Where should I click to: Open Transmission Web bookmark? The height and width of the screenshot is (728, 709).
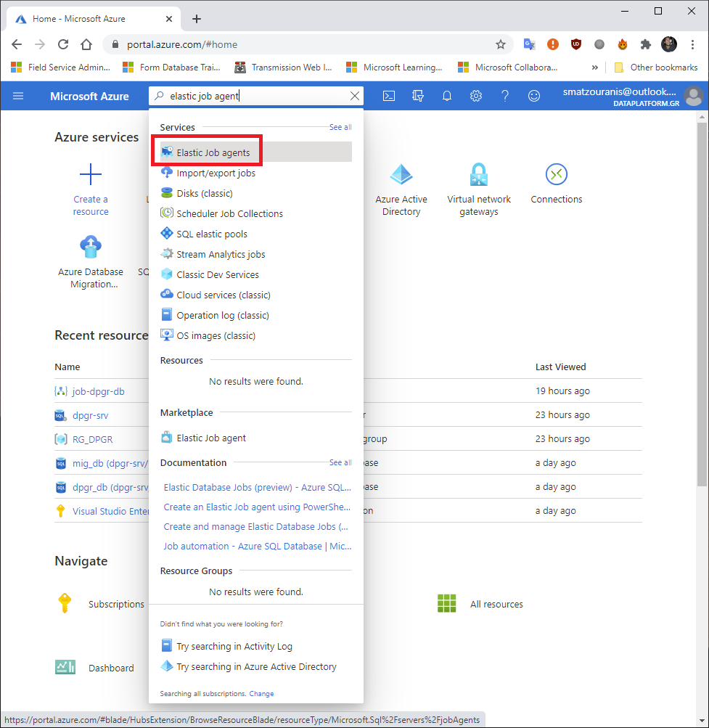click(284, 68)
